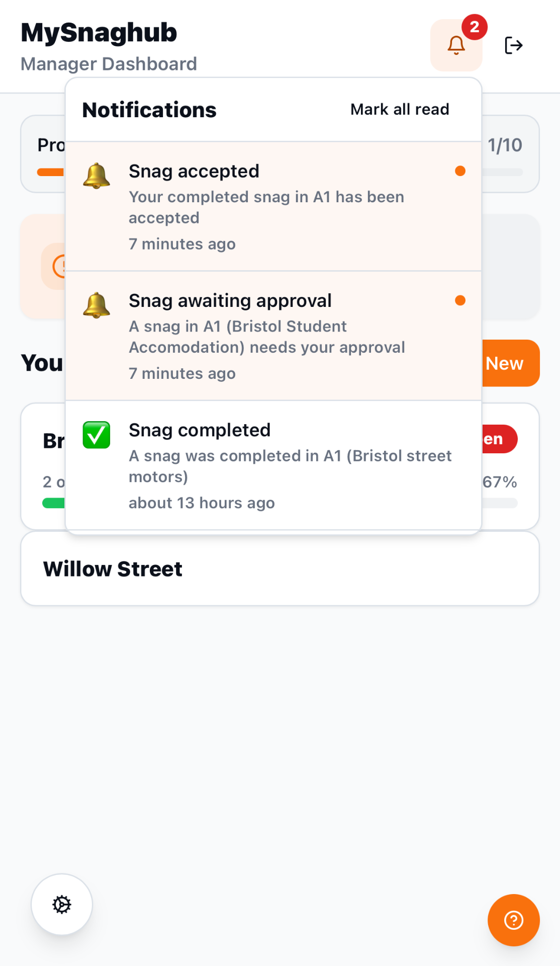This screenshot has width=560, height=966.
Task: Click the 1/10 usage progress bar
Action: click(503, 172)
